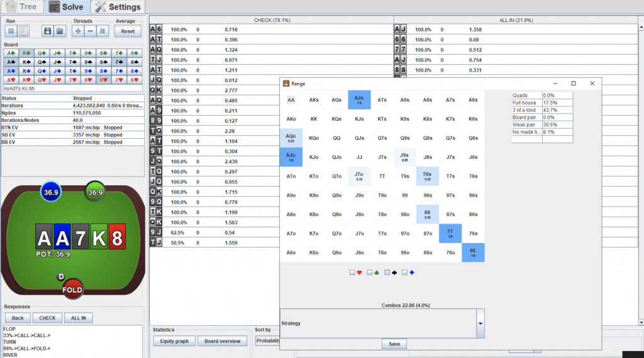Screen dimensions: 644x358
Task: Click the first Run panel icon button
Action: pos(11,31)
